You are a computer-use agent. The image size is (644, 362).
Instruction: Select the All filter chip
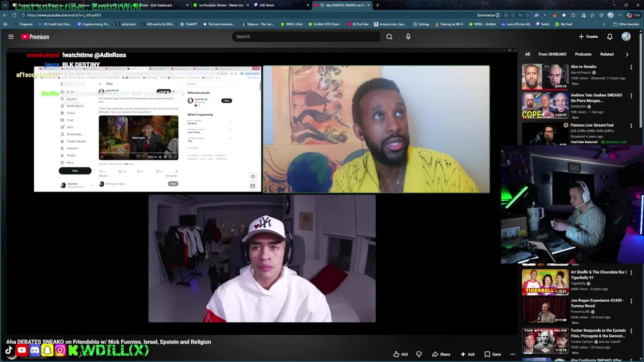[x=527, y=54]
